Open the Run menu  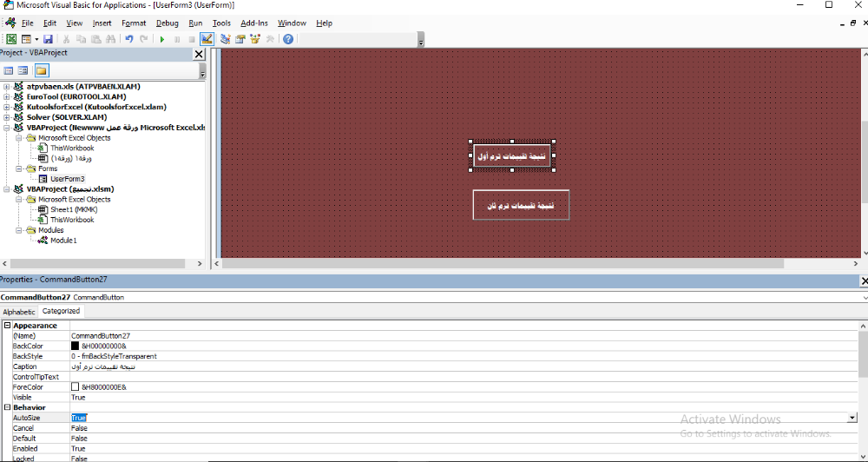coord(195,23)
